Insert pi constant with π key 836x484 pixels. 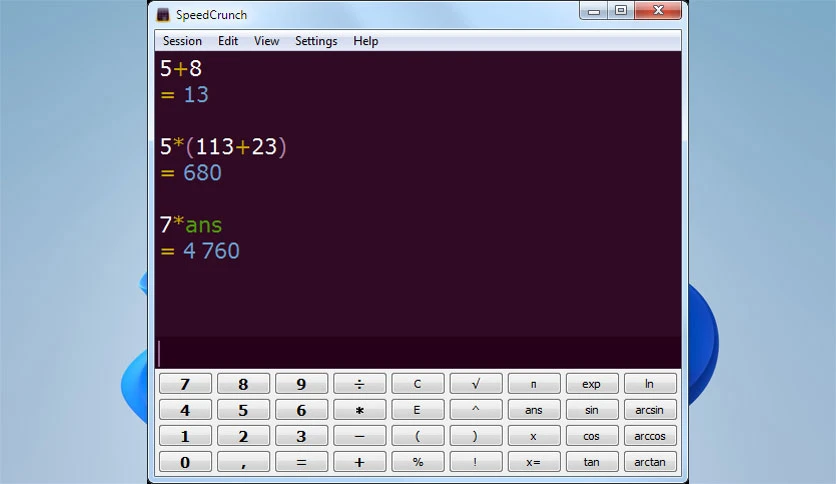(534, 384)
